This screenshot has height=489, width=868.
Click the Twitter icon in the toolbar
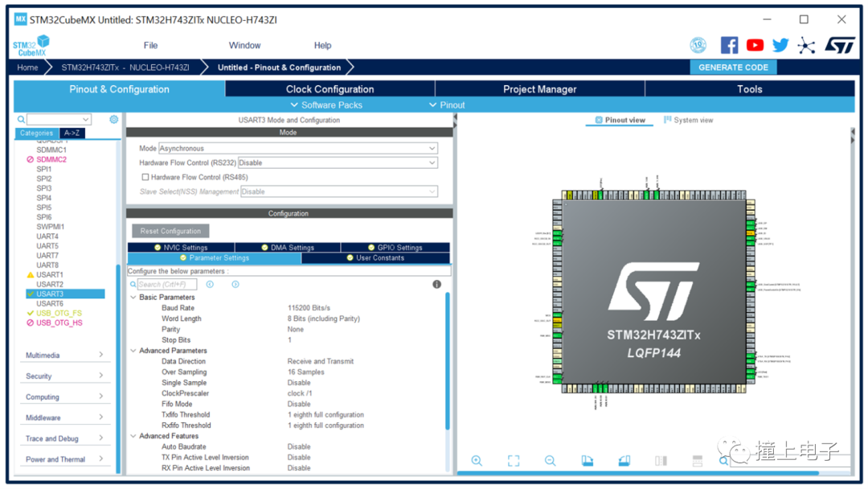coord(780,45)
